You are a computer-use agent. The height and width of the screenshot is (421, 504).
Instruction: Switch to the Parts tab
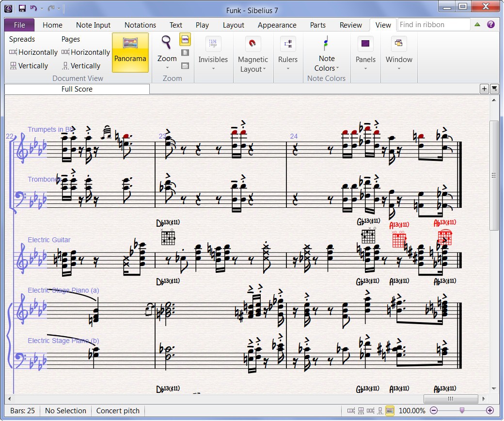pos(317,25)
